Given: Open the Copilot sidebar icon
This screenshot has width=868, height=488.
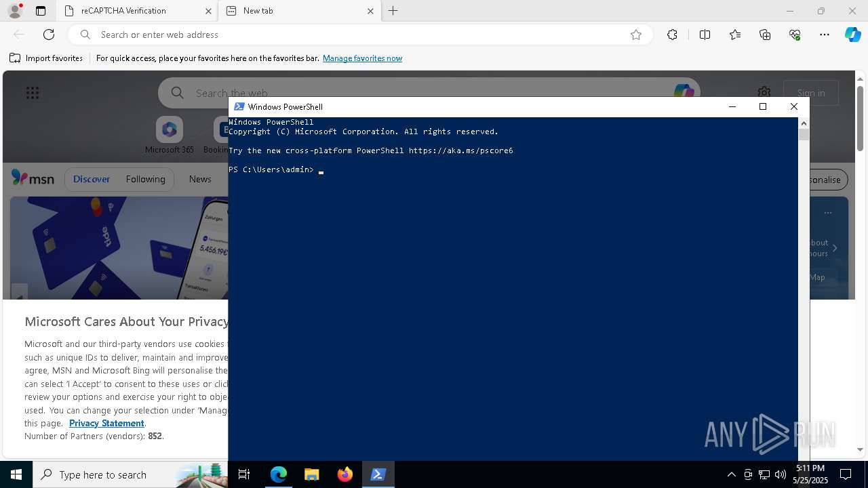Looking at the screenshot, I should (852, 35).
